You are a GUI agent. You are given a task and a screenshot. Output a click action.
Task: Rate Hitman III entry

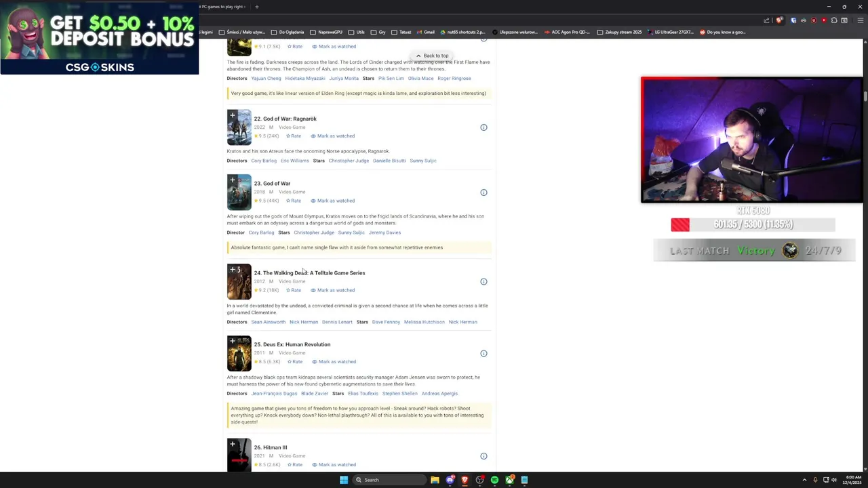pyautogui.click(x=295, y=465)
